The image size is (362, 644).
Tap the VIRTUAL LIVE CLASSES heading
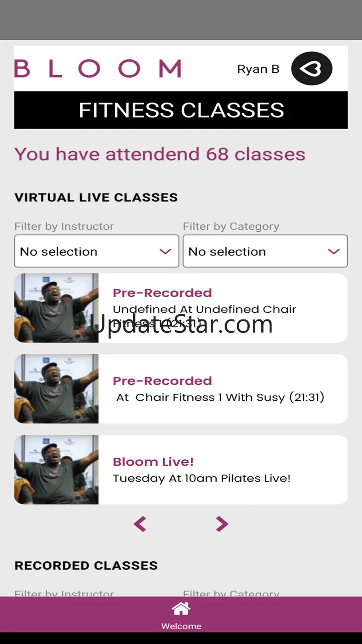coord(96,197)
